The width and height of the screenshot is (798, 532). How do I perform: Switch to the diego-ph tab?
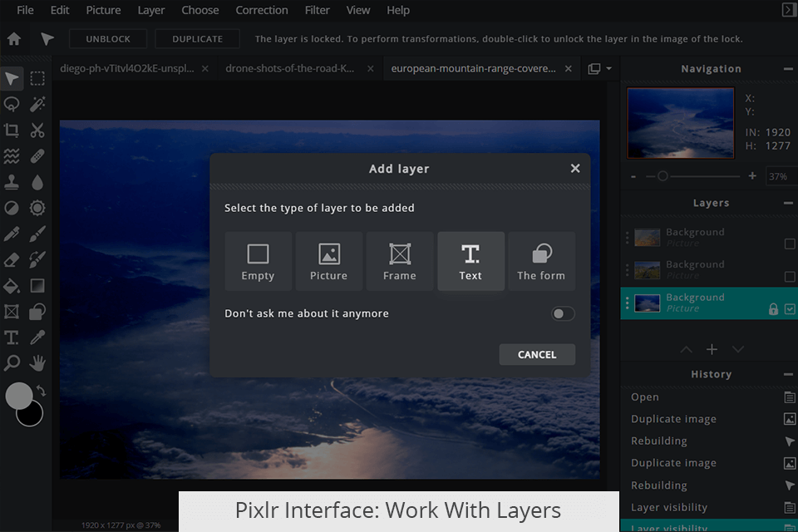tap(126, 68)
